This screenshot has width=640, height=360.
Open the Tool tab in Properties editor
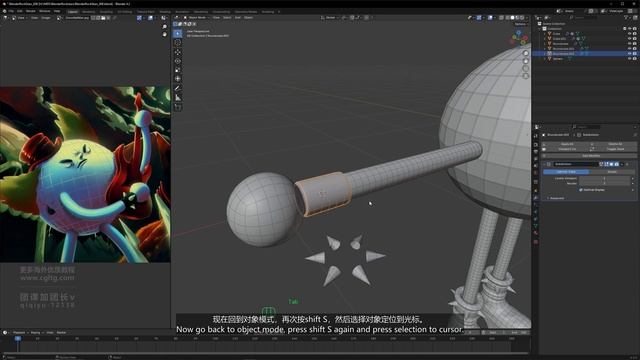pyautogui.click(x=536, y=136)
